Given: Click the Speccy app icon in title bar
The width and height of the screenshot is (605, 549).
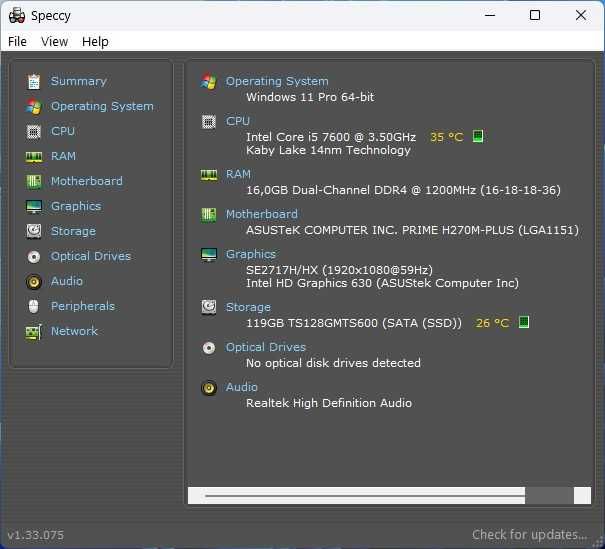Looking at the screenshot, I should [x=17, y=15].
